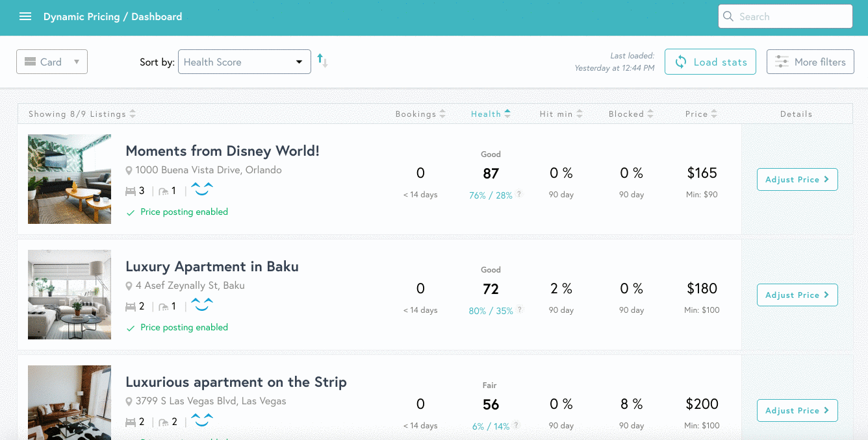Sort by the Hit min column

pos(561,114)
